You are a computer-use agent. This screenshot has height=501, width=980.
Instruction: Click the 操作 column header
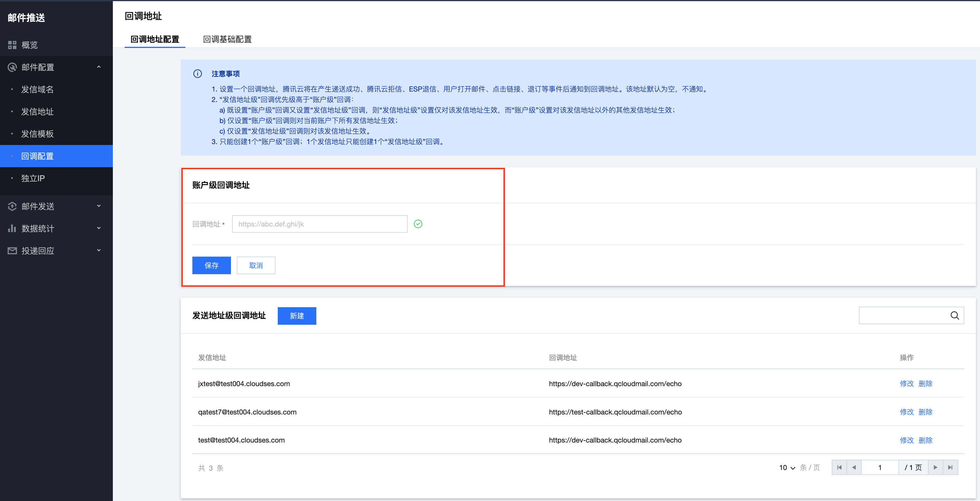[x=907, y=357]
